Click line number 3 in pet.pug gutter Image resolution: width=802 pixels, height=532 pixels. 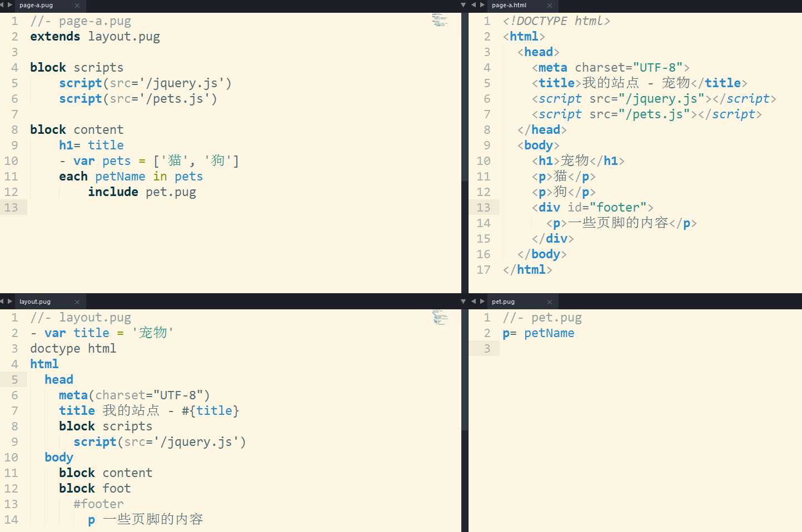(x=487, y=349)
